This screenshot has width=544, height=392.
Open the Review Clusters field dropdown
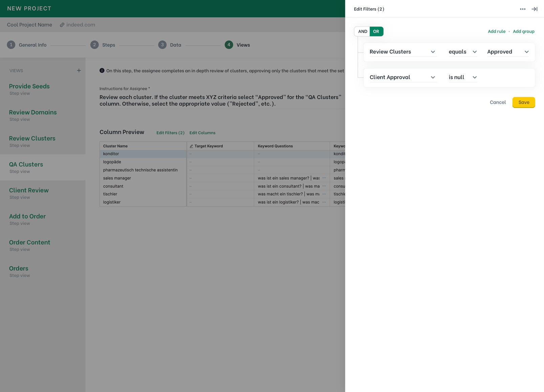coord(403,52)
